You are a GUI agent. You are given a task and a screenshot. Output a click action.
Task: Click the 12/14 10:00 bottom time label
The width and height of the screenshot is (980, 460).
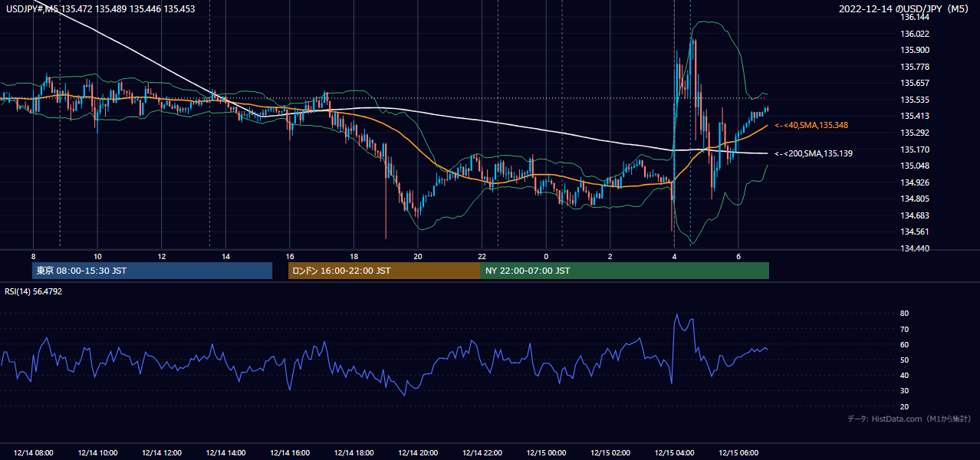tap(97, 453)
